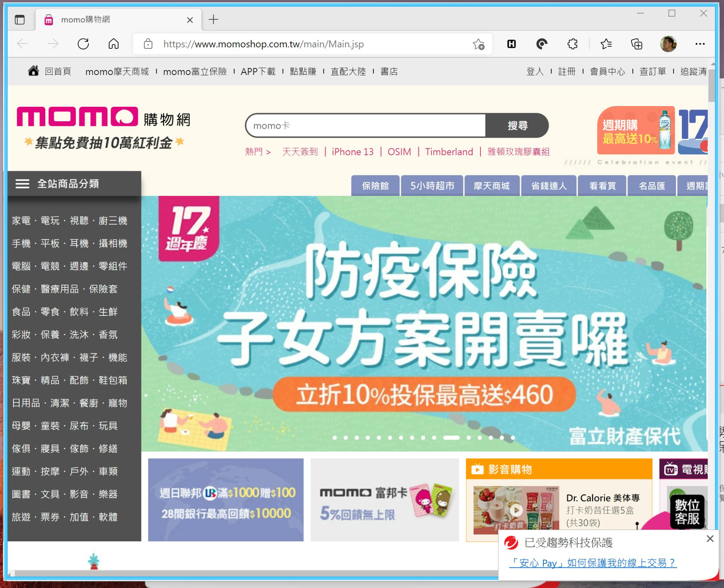Open the 保險館 tab
This screenshot has height=588, width=724.
(375, 186)
